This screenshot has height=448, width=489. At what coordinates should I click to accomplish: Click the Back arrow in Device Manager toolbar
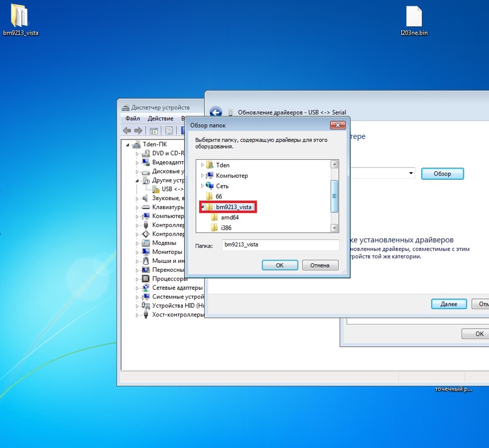[127, 131]
